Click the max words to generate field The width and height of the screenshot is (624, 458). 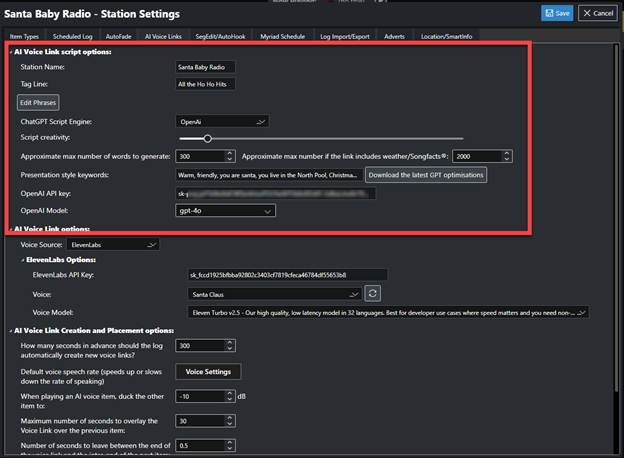200,156
